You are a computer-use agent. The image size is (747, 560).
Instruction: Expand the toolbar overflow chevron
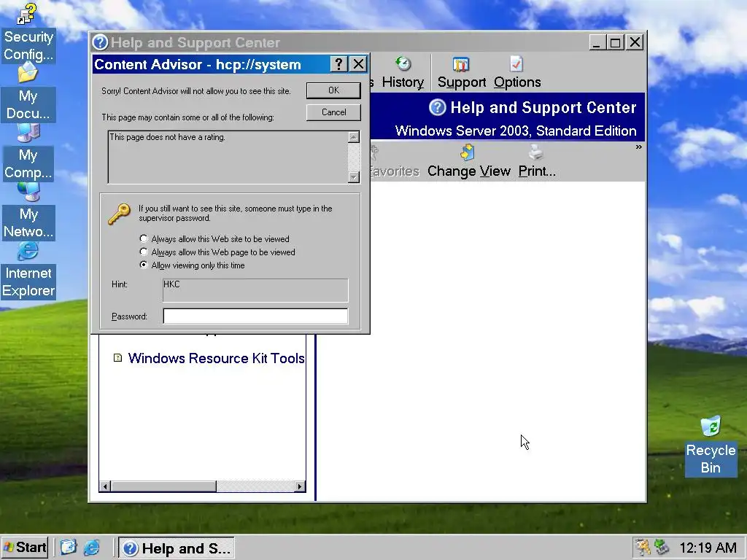pyautogui.click(x=638, y=147)
